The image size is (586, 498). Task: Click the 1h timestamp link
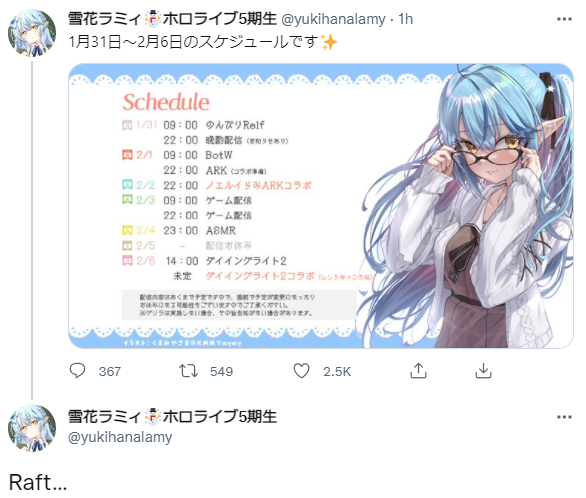pyautogui.click(x=405, y=19)
